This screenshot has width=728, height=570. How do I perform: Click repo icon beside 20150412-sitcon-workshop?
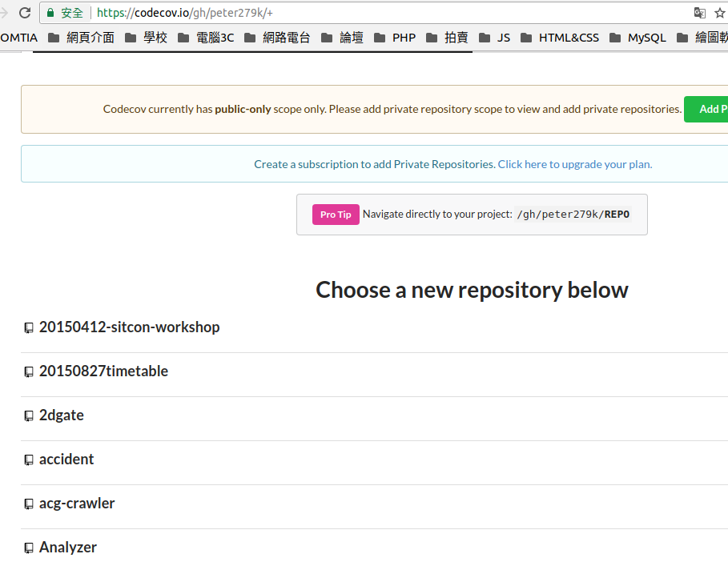click(29, 328)
